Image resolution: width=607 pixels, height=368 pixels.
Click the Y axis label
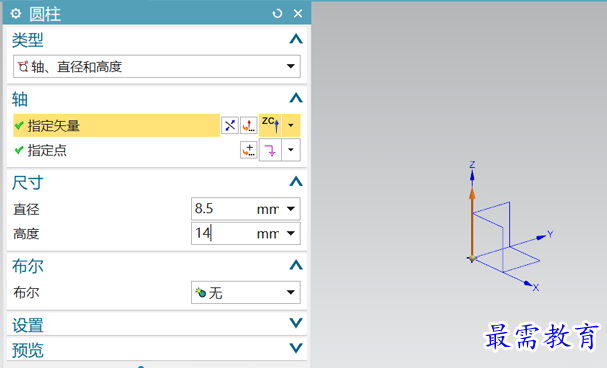[550, 234]
